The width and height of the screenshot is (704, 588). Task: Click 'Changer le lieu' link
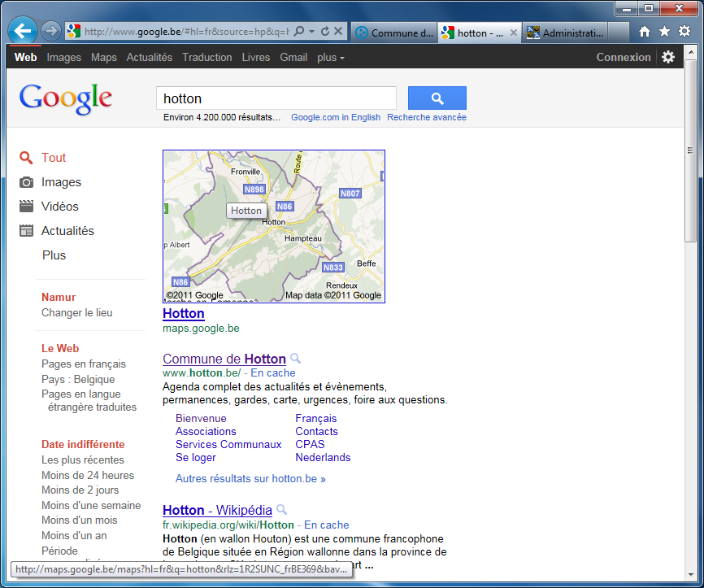(x=76, y=312)
